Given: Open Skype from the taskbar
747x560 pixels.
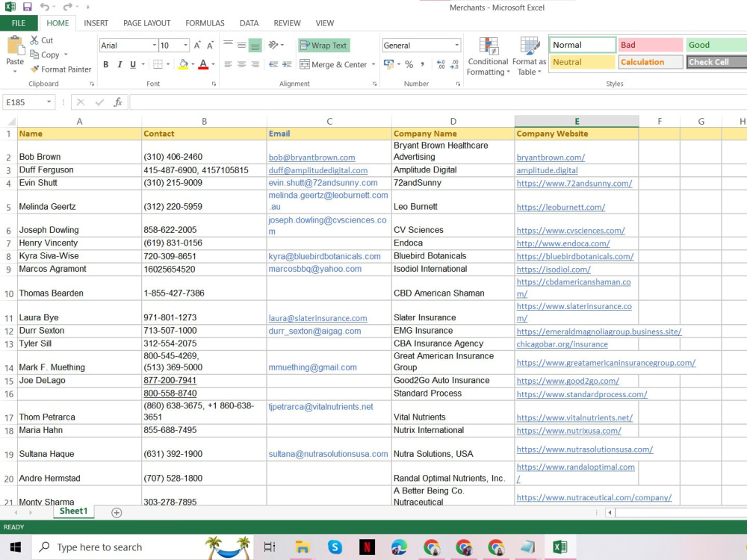Looking at the screenshot, I should [x=335, y=547].
